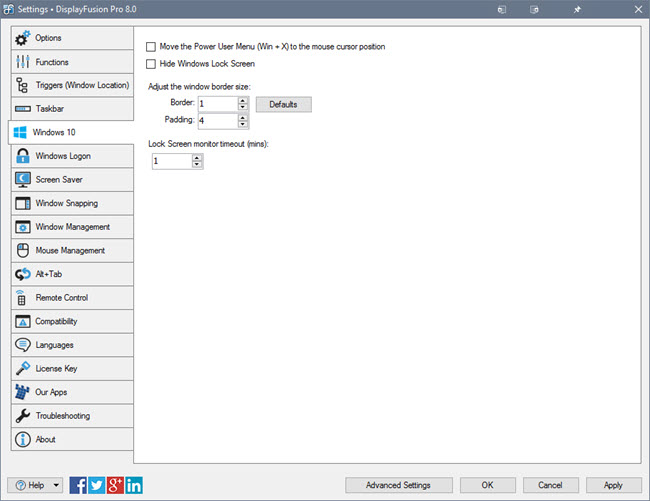This screenshot has height=501, width=650.
Task: Increase Lock Screen timeout with up arrow
Action: tap(197, 158)
